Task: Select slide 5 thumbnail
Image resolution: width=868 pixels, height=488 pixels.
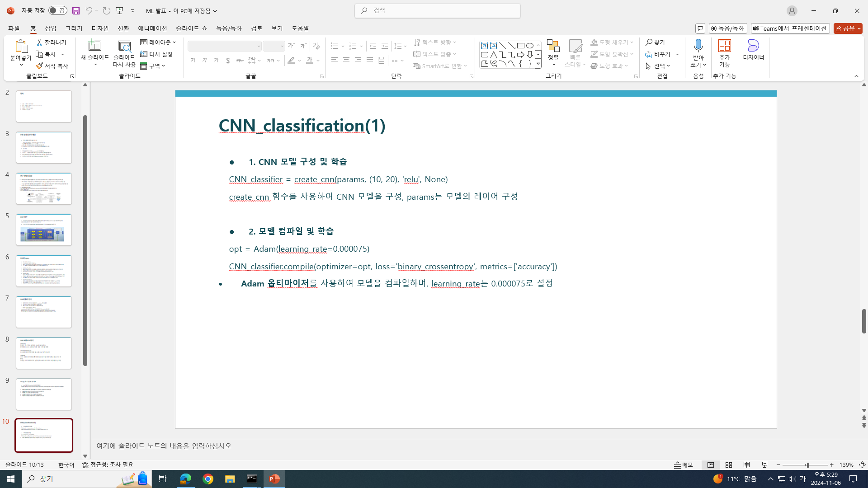Action: point(44,230)
